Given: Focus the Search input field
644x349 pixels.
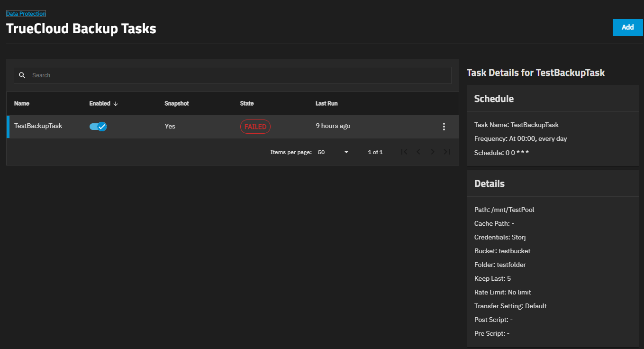Looking at the screenshot, I should [237, 75].
